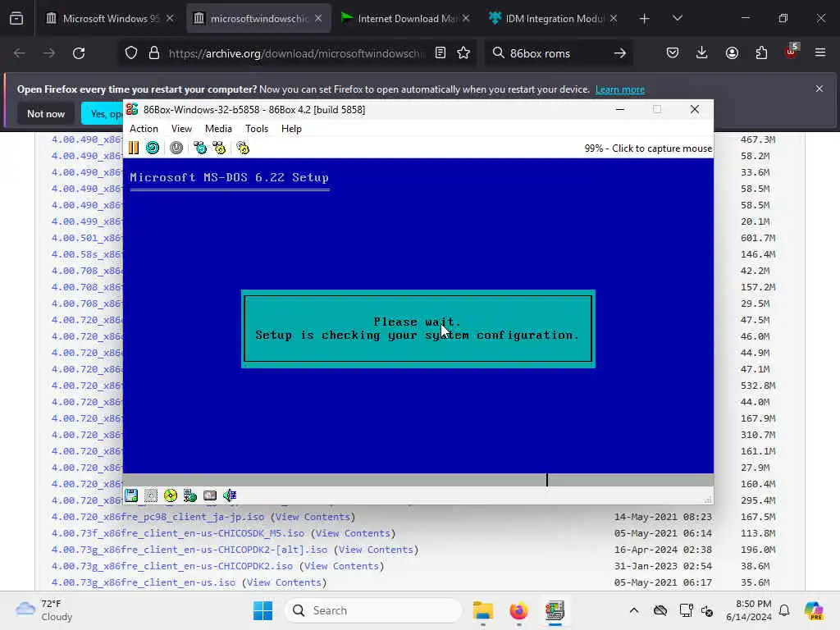Screen dimensions: 840x630
Task: Open 4.00.73g CHICOPDK2-[alt].iso link
Action: click(x=189, y=550)
